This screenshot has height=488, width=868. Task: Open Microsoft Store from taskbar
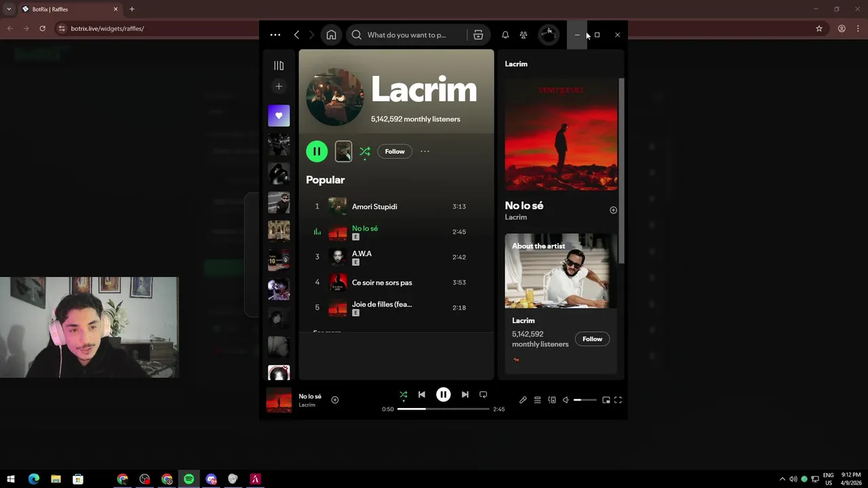click(x=78, y=479)
